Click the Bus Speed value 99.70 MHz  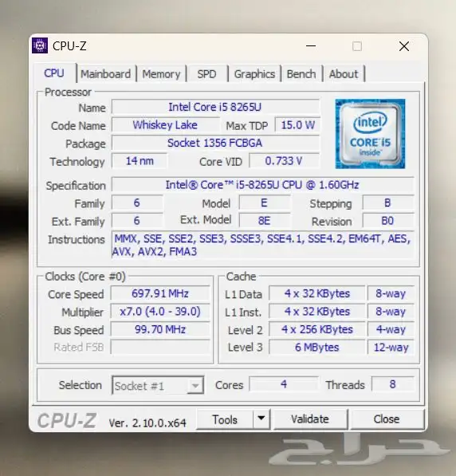(160, 329)
